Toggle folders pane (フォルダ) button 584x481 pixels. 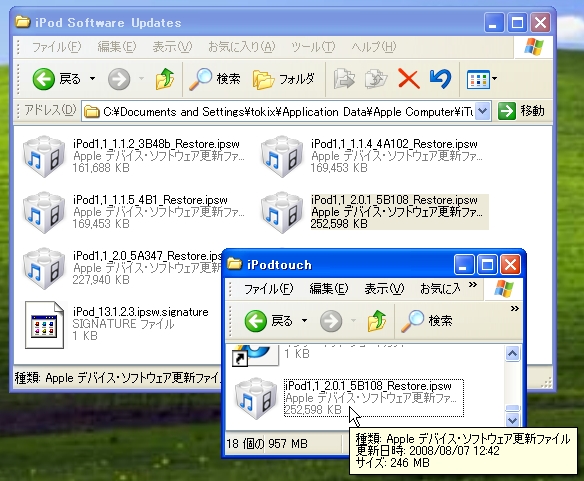(283, 79)
